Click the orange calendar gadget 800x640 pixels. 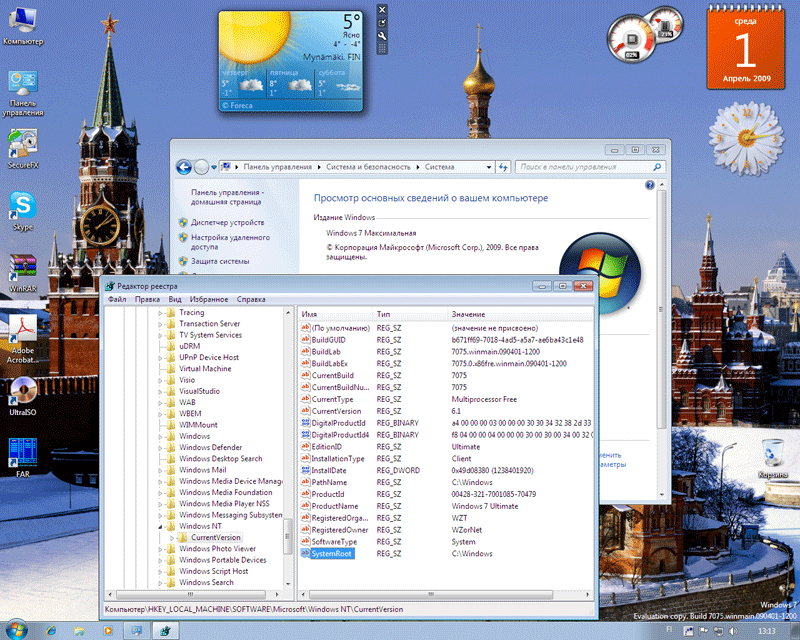point(745,46)
